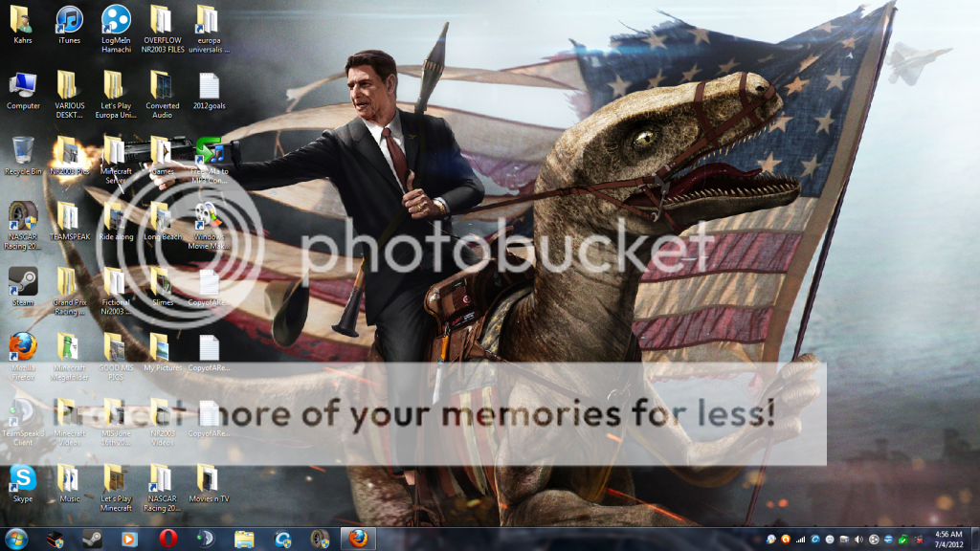Image resolution: width=980 pixels, height=551 pixels.
Task: Select the Let's Play Minecraft folder
Action: pos(116,489)
